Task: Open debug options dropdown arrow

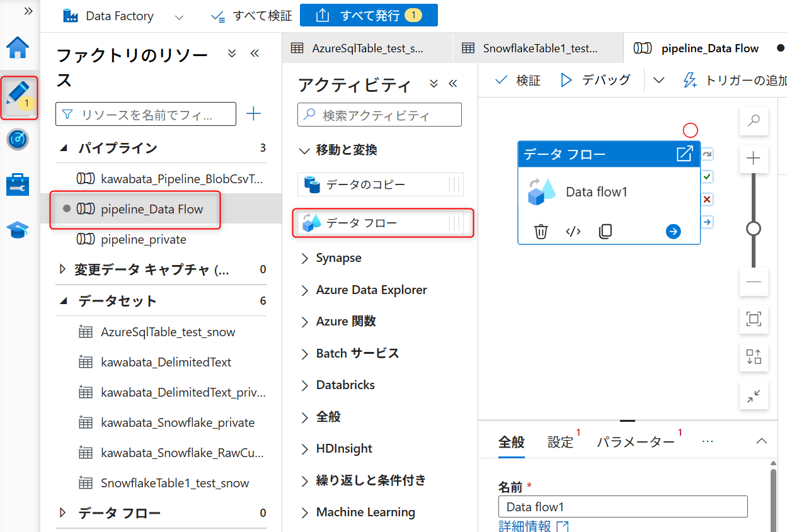Action: pos(658,80)
